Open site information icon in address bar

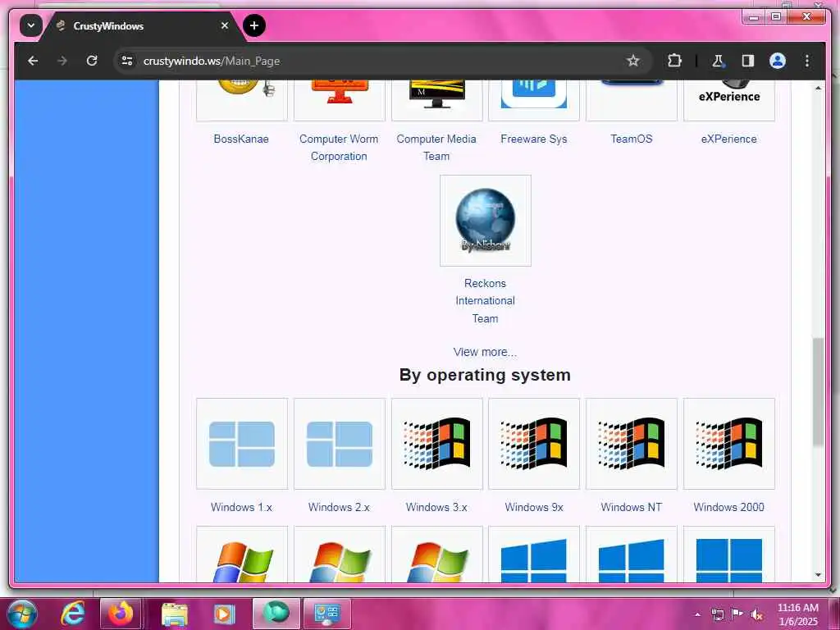coord(127,61)
